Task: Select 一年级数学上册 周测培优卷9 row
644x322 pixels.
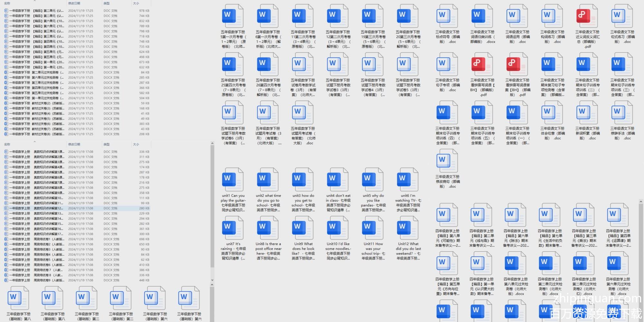Action: pos(48,280)
